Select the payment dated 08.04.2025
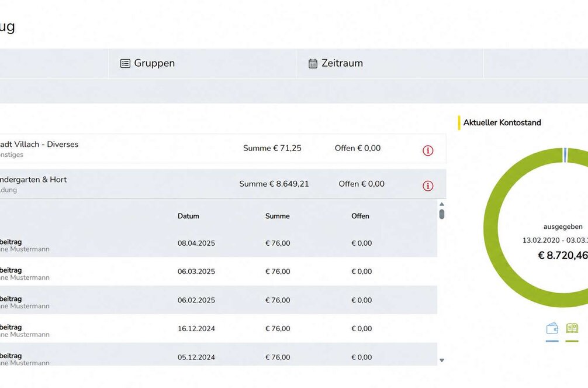This screenshot has height=388, width=588. [x=219, y=243]
